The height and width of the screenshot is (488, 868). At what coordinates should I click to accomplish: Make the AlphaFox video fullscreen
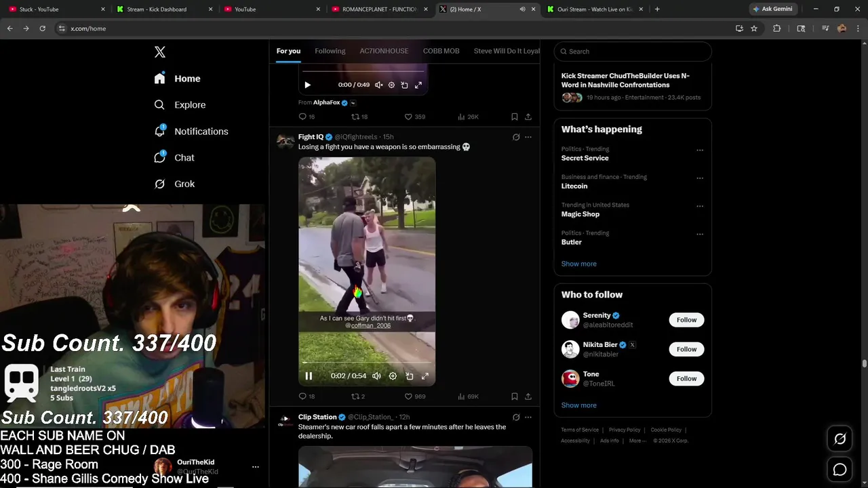pos(418,85)
